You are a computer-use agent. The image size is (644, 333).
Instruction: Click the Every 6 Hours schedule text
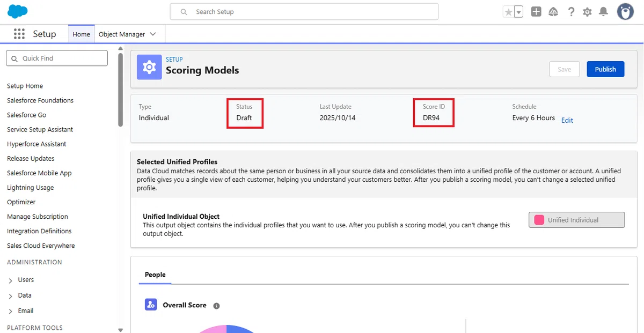[533, 118]
